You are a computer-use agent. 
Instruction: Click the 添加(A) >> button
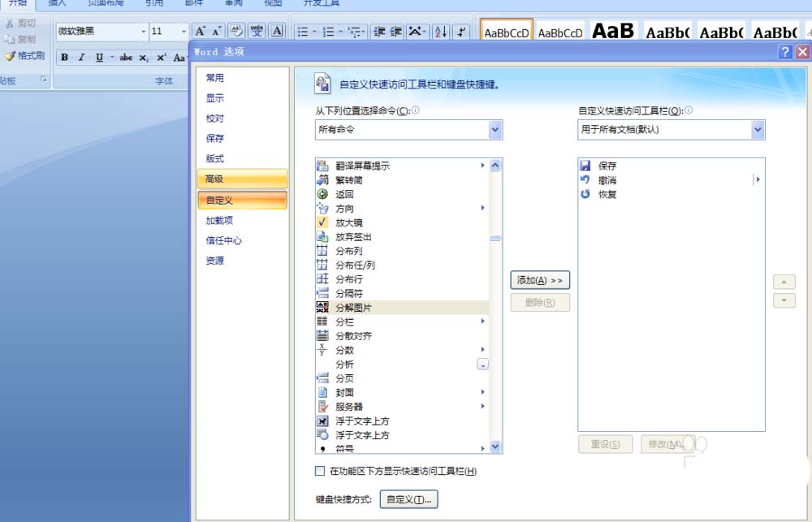[x=540, y=280]
